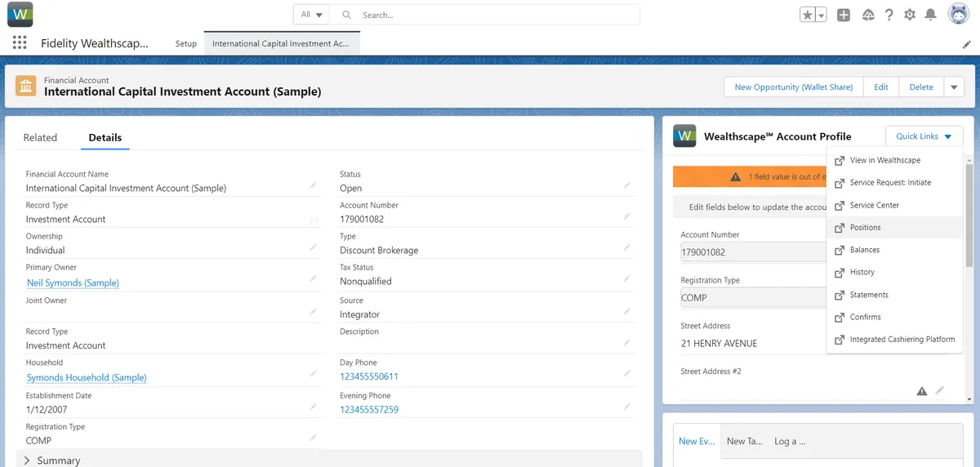980x467 pixels.
Task: Open the Trailhead guidance icon
Action: click(868, 15)
